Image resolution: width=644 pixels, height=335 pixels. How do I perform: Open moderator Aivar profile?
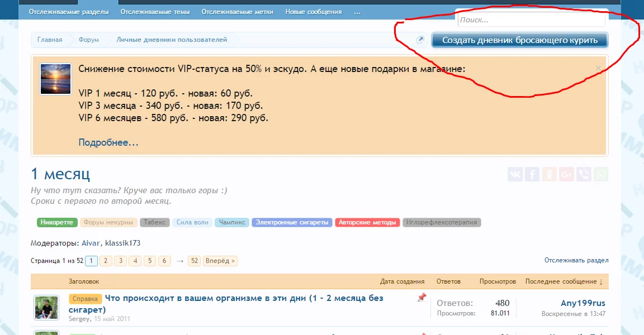click(91, 243)
